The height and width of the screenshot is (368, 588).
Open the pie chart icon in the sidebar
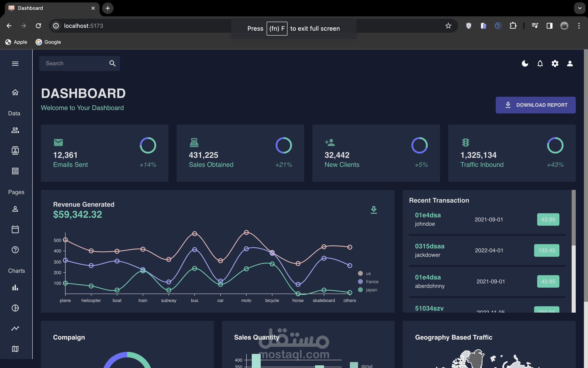point(15,308)
